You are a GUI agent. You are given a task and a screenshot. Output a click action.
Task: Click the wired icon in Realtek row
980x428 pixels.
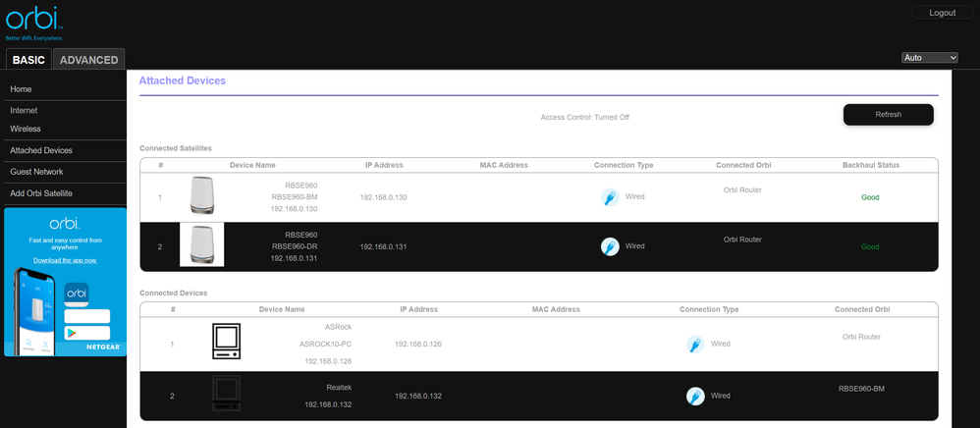[x=695, y=397]
